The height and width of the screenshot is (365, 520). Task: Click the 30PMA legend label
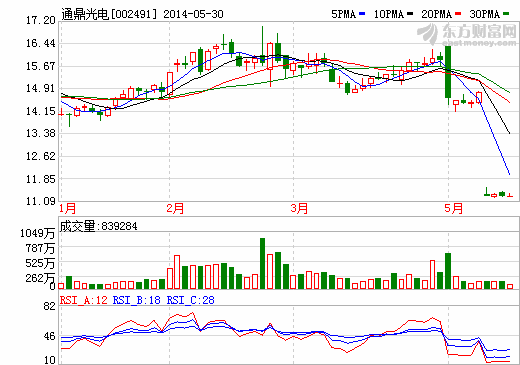[x=485, y=14]
